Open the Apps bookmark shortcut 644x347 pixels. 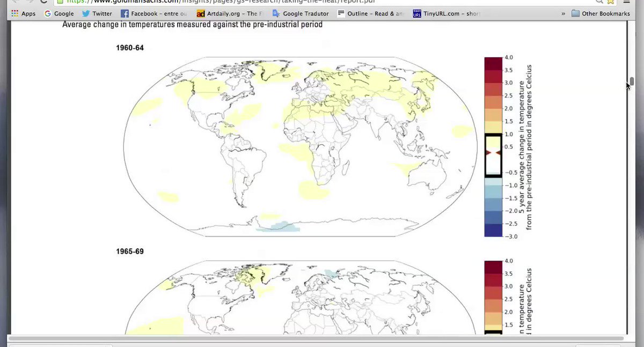[x=23, y=13]
